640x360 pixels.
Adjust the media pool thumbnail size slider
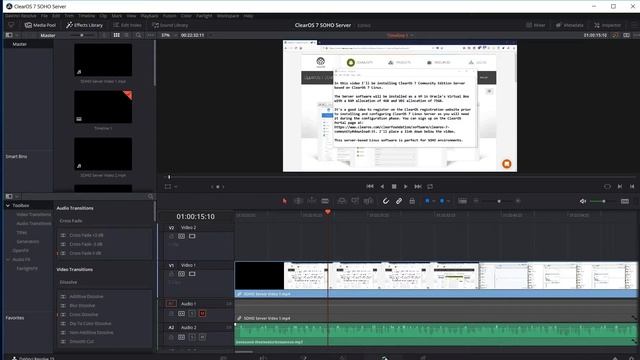[x=82, y=35]
